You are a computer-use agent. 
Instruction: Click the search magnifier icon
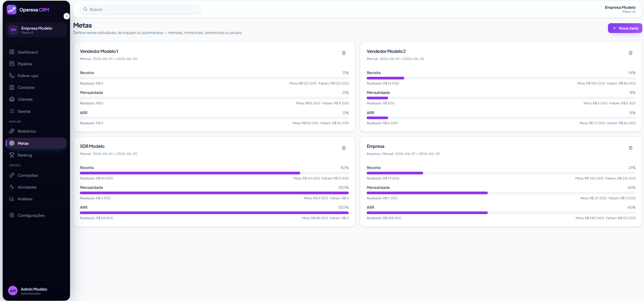(x=86, y=9)
